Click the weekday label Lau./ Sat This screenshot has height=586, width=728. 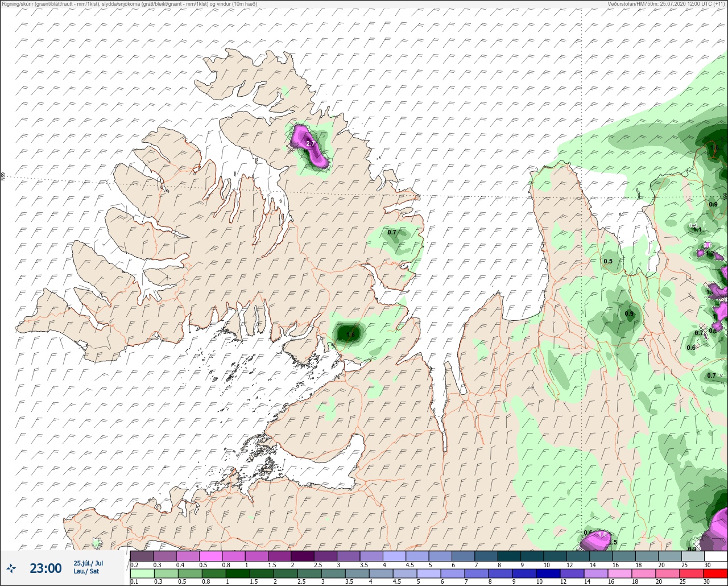(x=86, y=571)
